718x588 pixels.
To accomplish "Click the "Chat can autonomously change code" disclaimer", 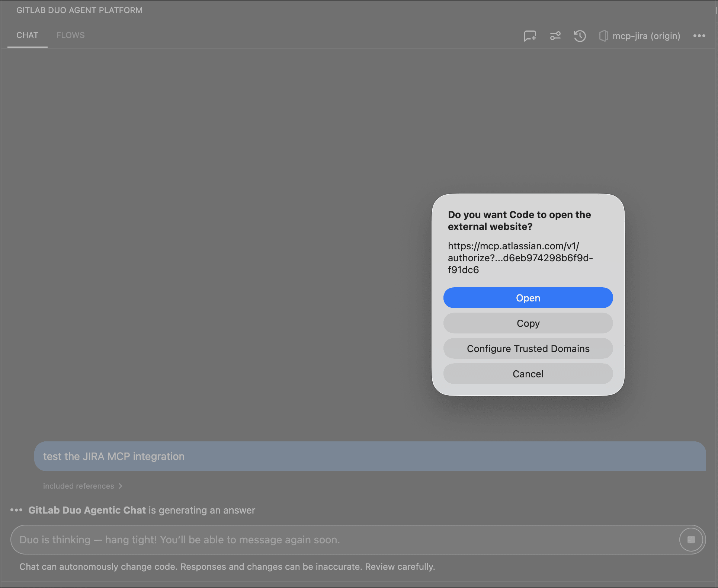I will coord(227,567).
